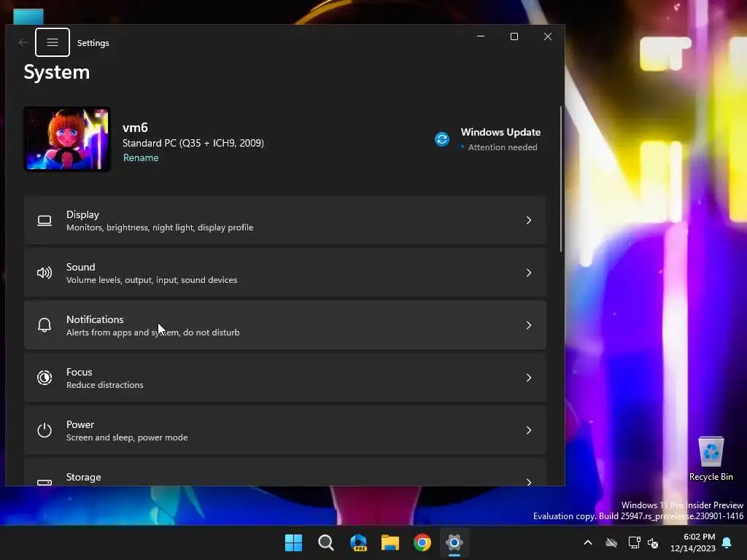Select the Recycle Bin desktop icon

tap(711, 459)
